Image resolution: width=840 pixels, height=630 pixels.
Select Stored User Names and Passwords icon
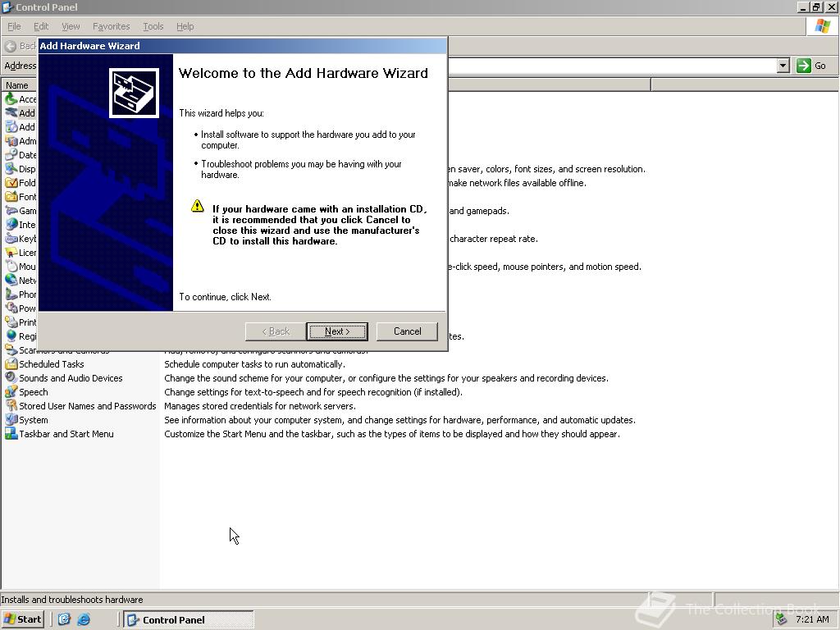click(x=11, y=405)
